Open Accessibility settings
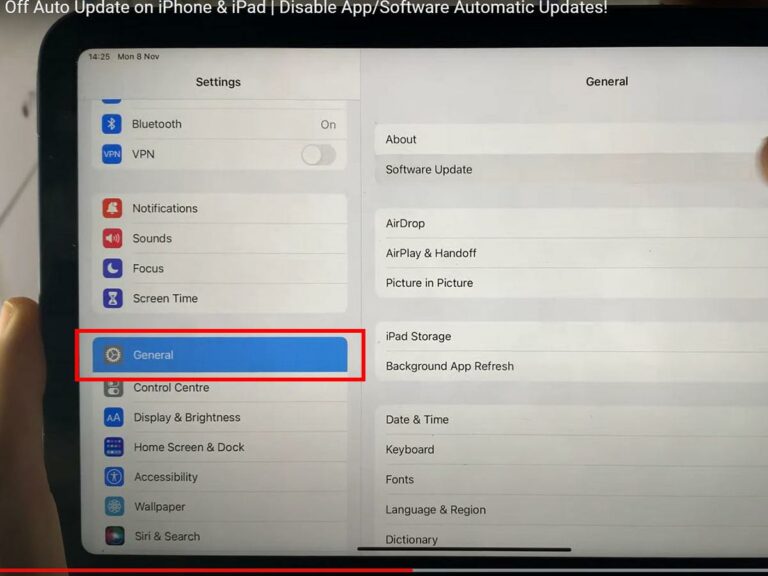Image resolution: width=768 pixels, height=576 pixels. pyautogui.click(x=220, y=477)
